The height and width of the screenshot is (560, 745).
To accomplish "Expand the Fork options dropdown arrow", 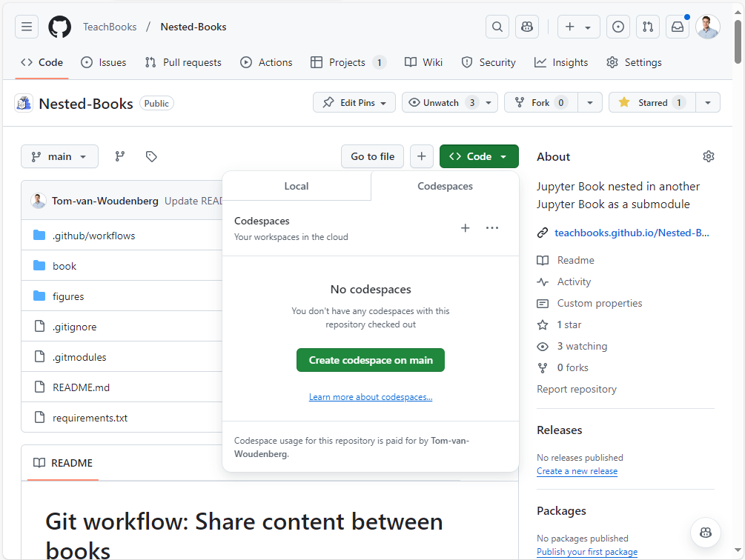I will click(590, 102).
